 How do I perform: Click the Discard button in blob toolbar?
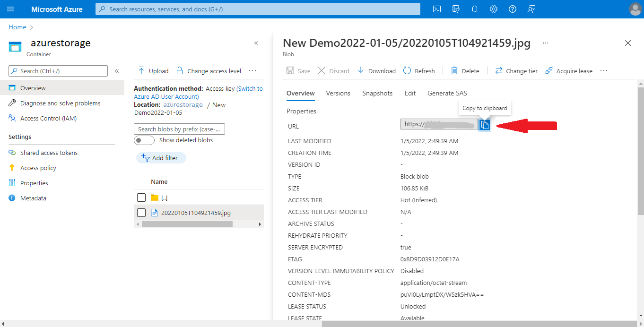coord(333,71)
